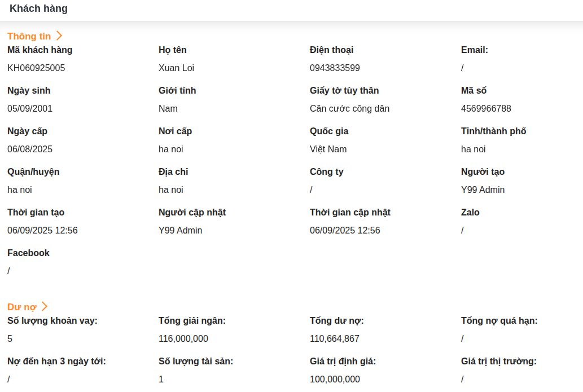
Task: Click the phone number 0943833599
Action: click(335, 68)
